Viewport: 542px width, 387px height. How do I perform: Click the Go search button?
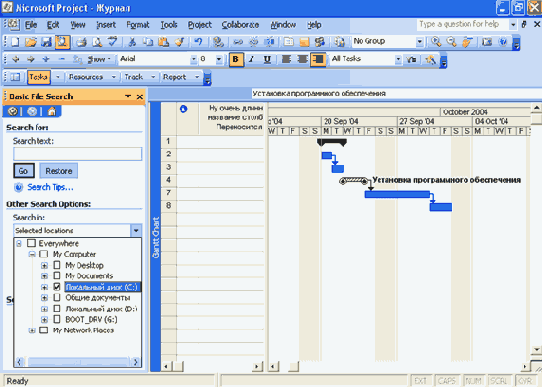click(24, 171)
